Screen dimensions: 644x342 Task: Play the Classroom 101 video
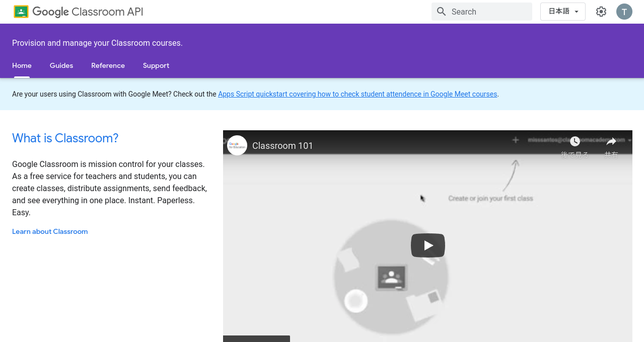428,245
